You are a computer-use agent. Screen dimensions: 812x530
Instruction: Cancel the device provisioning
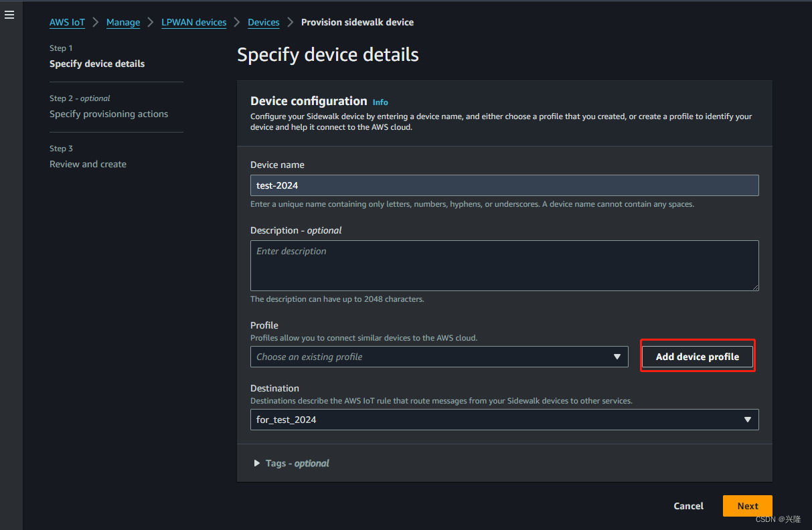point(688,506)
